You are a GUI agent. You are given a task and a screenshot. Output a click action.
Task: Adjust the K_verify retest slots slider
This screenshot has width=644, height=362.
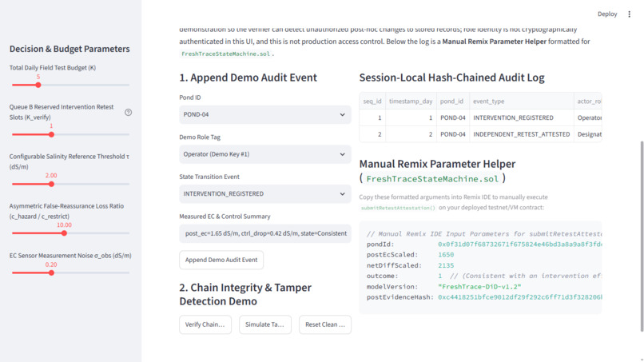click(x=51, y=134)
